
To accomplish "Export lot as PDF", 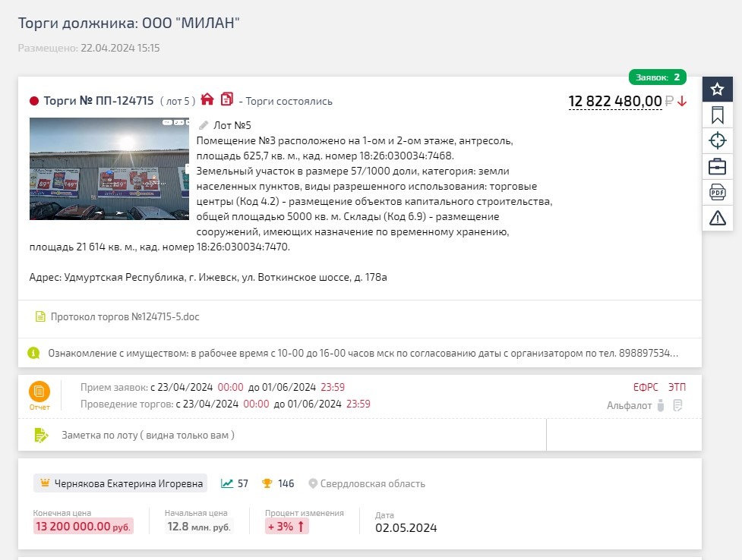I will pyautogui.click(x=717, y=192).
